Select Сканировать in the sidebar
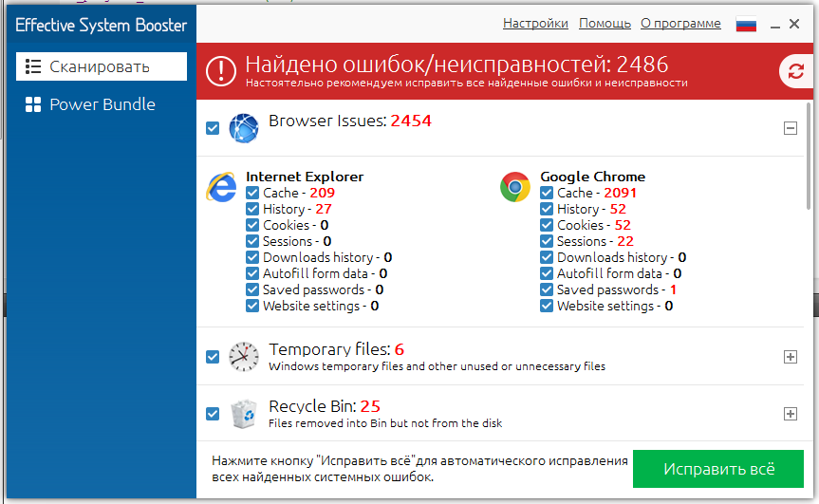The width and height of the screenshot is (819, 504). 102,66
